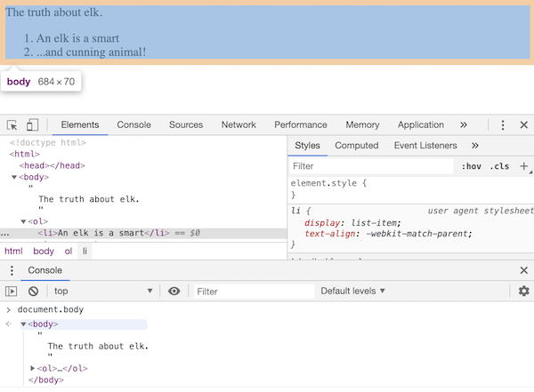Click the list-item value in li rule

coord(374,223)
